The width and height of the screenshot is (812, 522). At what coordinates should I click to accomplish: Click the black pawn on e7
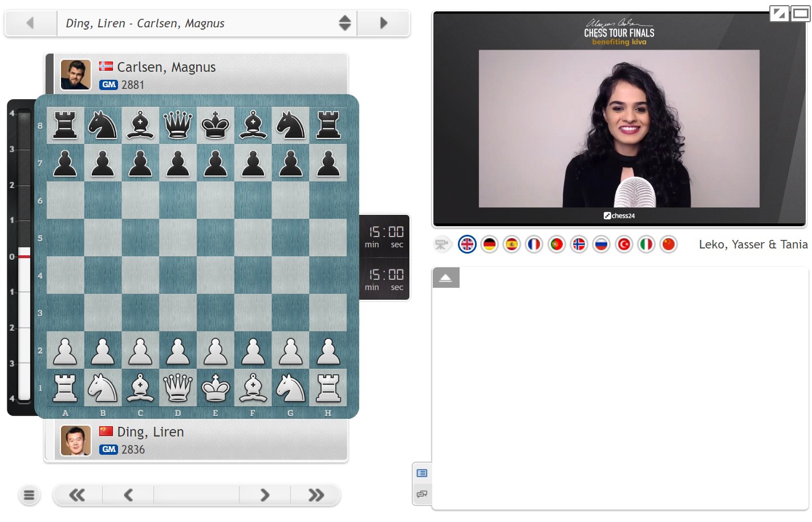[x=216, y=163]
